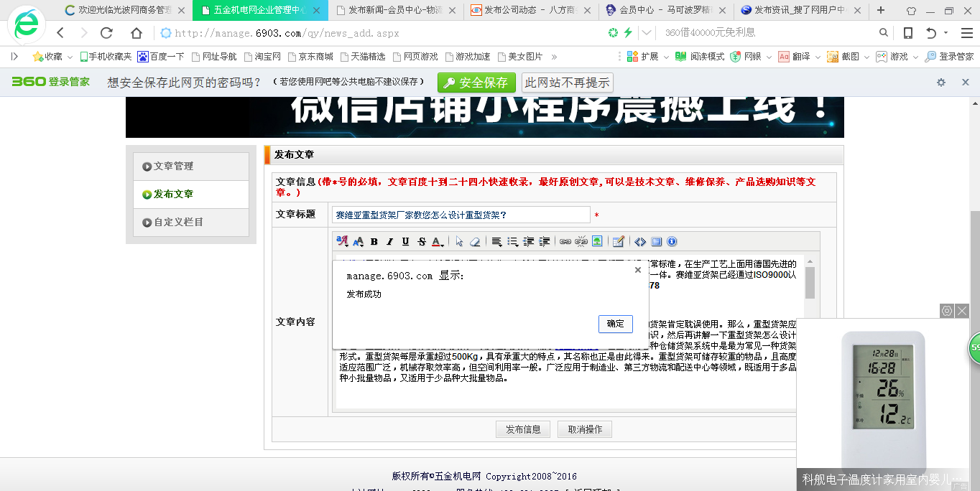Toggle italic formatting in the editor
Screen dimensions: 980x491
389,242
